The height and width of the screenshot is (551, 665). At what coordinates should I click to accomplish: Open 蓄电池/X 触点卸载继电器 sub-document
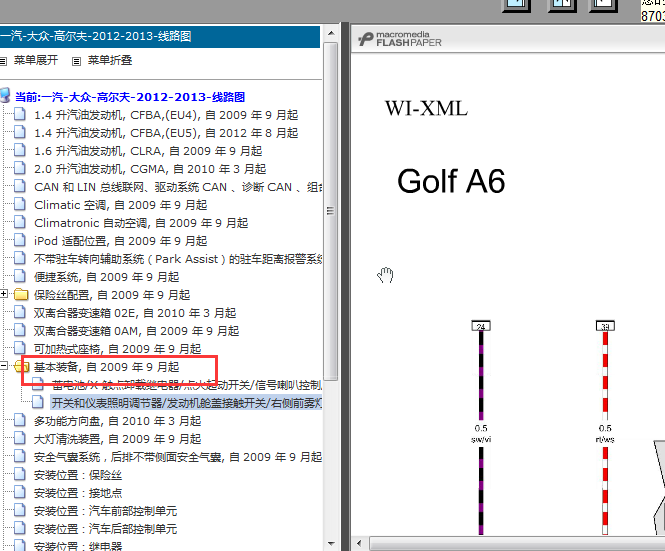click(x=187, y=385)
